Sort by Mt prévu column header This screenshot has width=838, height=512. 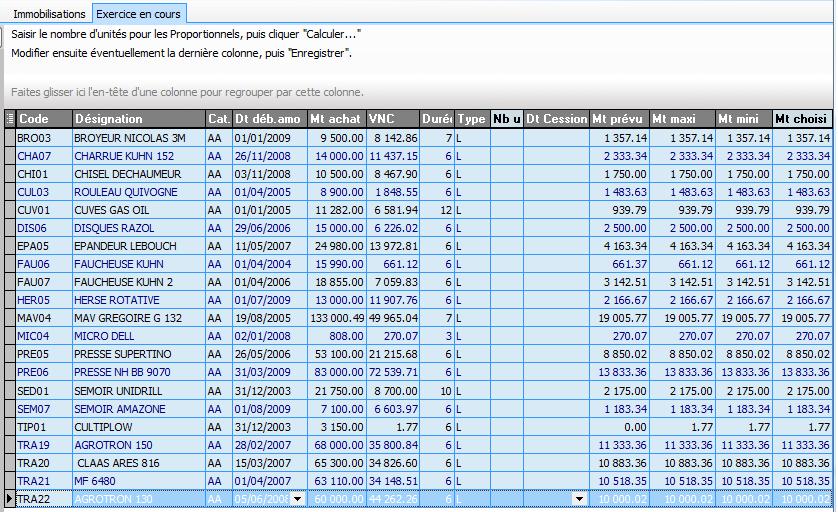pyautogui.click(x=619, y=119)
